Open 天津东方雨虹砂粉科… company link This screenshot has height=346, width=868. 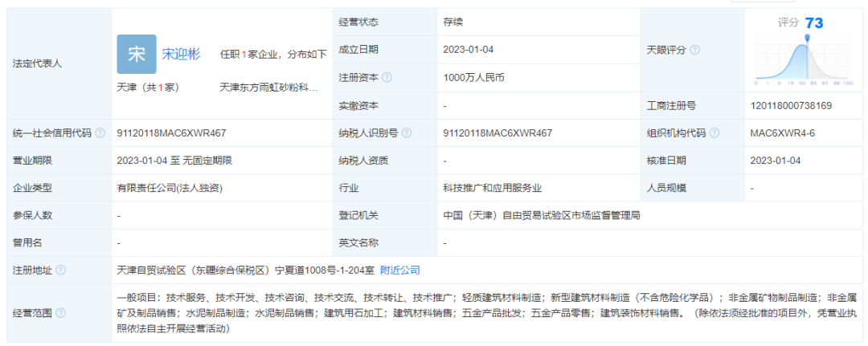click(x=269, y=88)
